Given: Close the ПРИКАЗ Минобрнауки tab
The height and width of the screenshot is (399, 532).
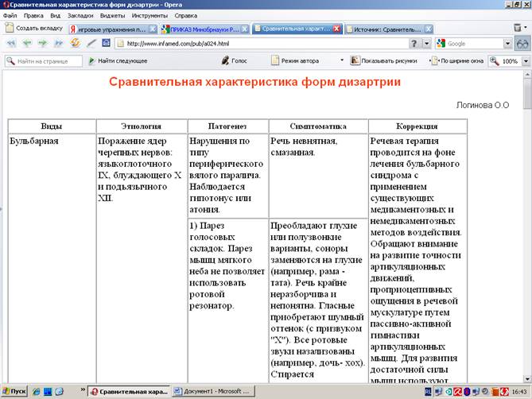Looking at the screenshot, I should pyautogui.click(x=244, y=28).
